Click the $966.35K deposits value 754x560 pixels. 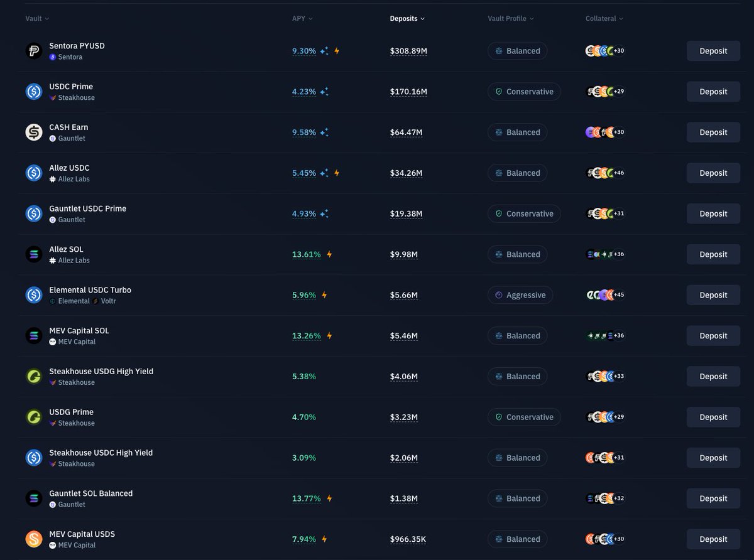click(x=408, y=539)
